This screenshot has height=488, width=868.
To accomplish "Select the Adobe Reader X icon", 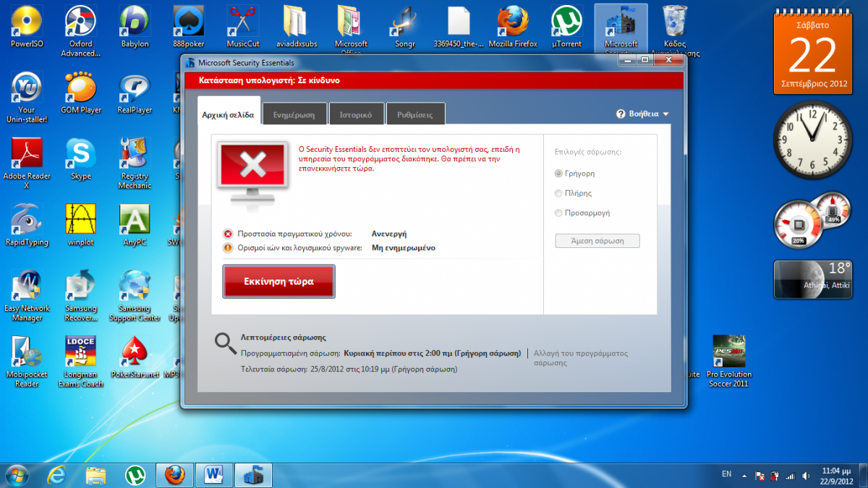I will 27,163.
